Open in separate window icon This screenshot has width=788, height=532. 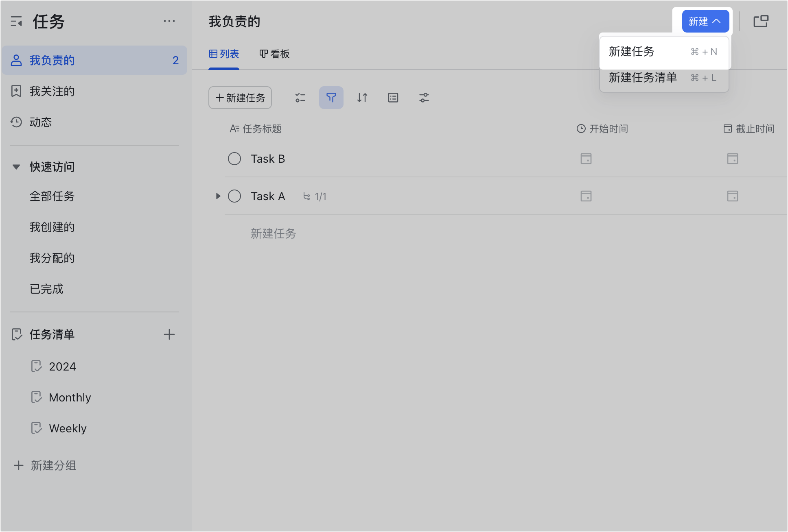point(761,21)
